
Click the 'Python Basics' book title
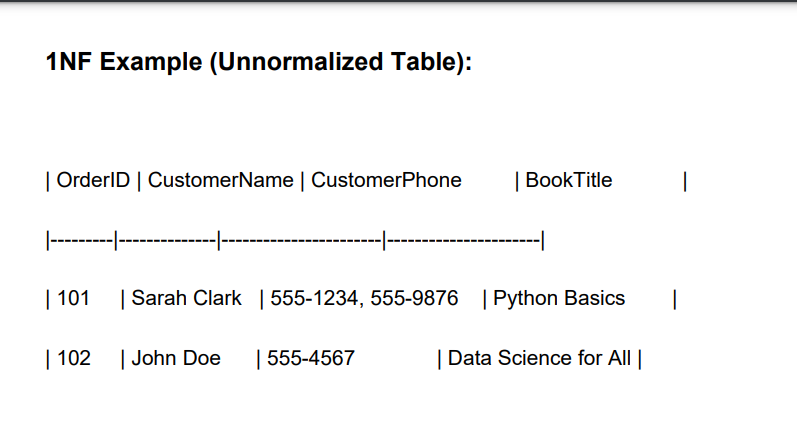point(559,298)
